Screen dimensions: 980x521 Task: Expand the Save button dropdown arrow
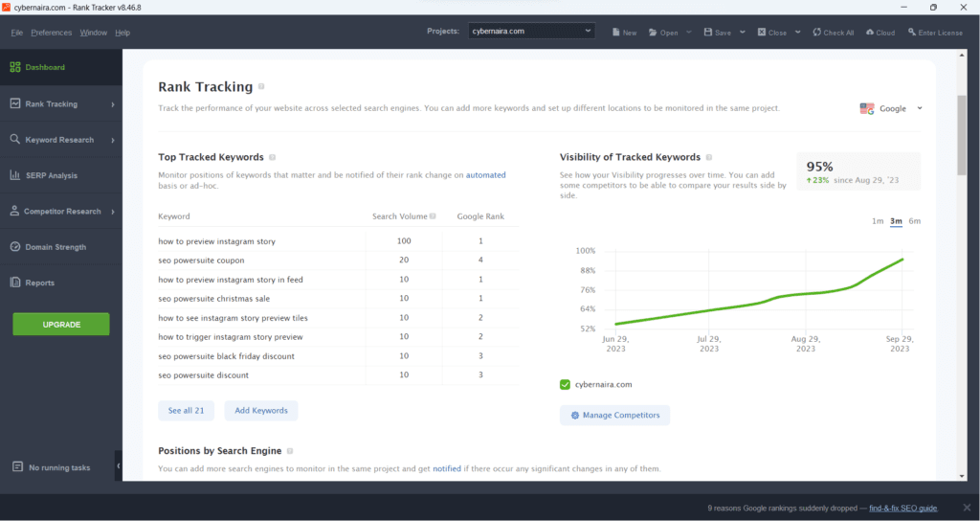click(743, 32)
